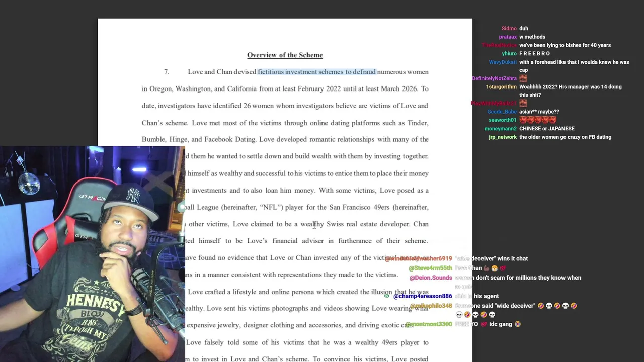The image size is (644, 362).
Task: Click the paragraph number "7."
Action: 167,72
